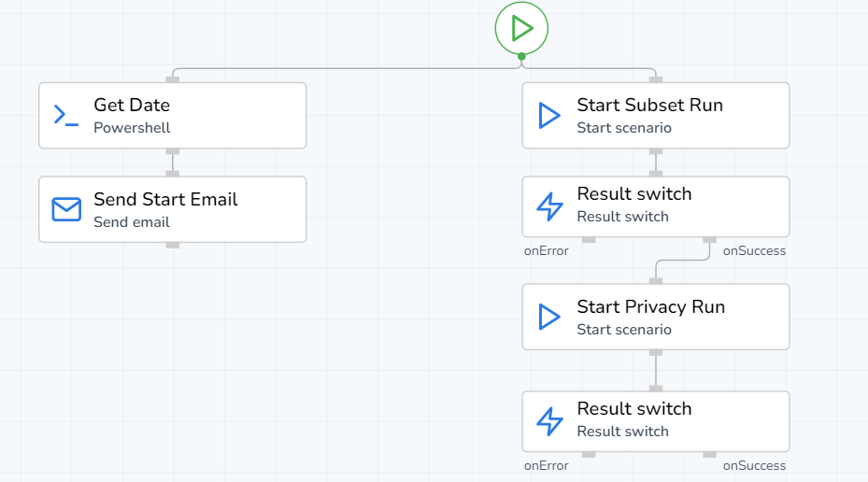Click the onSuccess port of upper Result switch

click(710, 240)
